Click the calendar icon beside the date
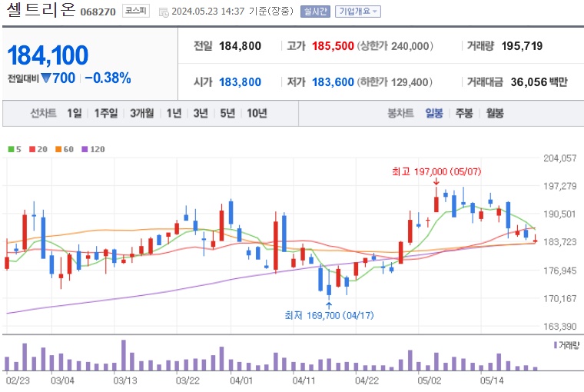Image resolution: width=584 pixels, height=392 pixels. [164, 12]
